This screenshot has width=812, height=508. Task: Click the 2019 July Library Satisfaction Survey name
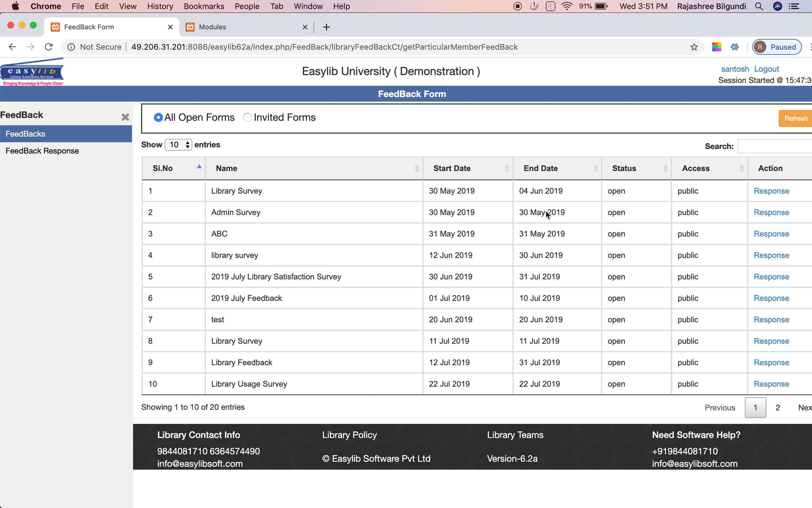[x=276, y=277]
